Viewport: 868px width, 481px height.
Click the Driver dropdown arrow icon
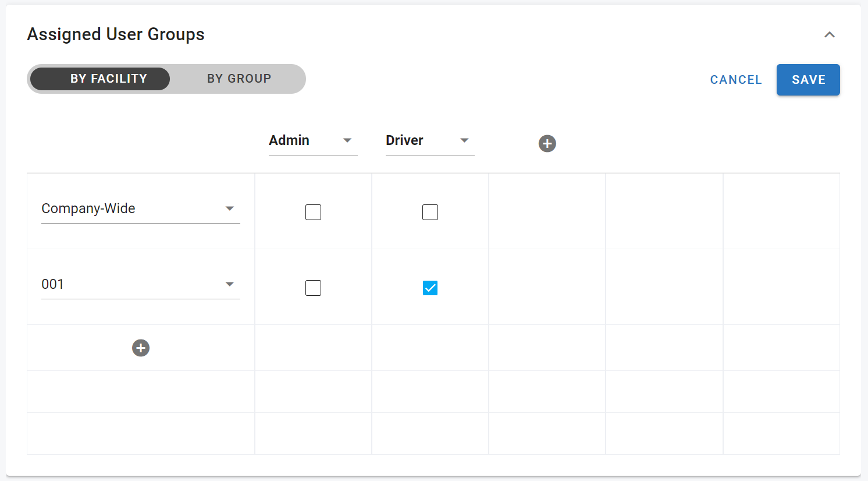(x=464, y=140)
